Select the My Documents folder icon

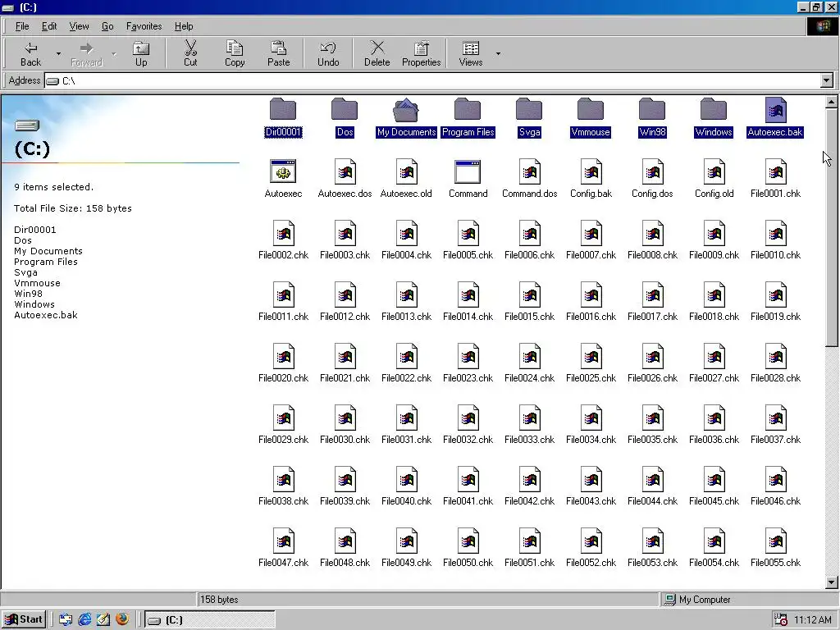[x=406, y=110]
